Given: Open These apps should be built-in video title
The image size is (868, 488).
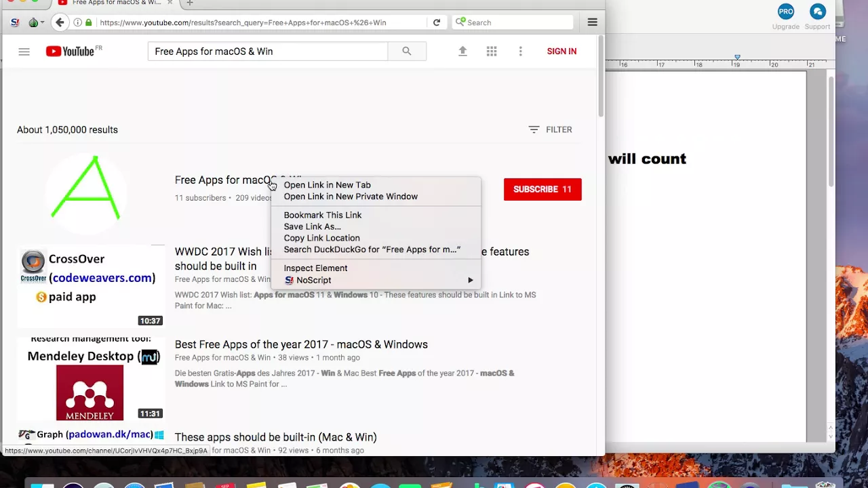Looking at the screenshot, I should (275, 437).
